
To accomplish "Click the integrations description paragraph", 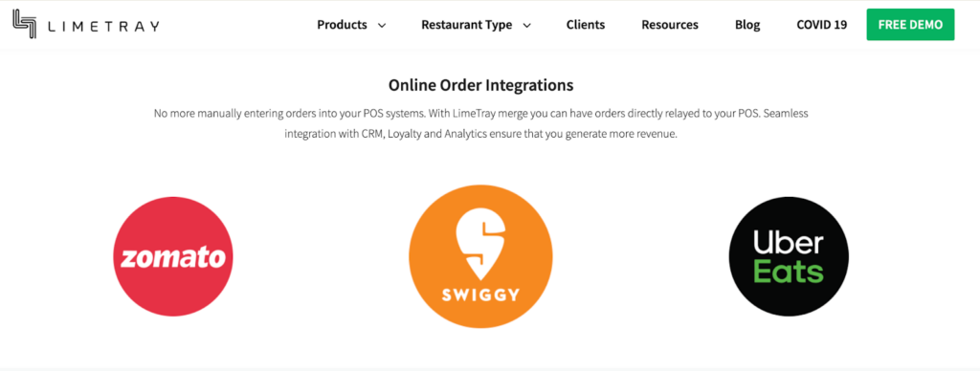I will (x=481, y=124).
